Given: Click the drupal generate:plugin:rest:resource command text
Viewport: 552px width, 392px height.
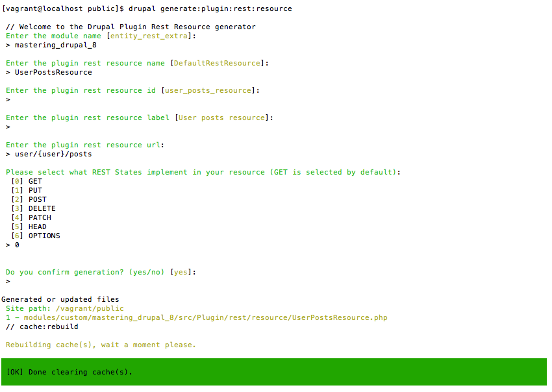Looking at the screenshot, I should tap(210, 8).
